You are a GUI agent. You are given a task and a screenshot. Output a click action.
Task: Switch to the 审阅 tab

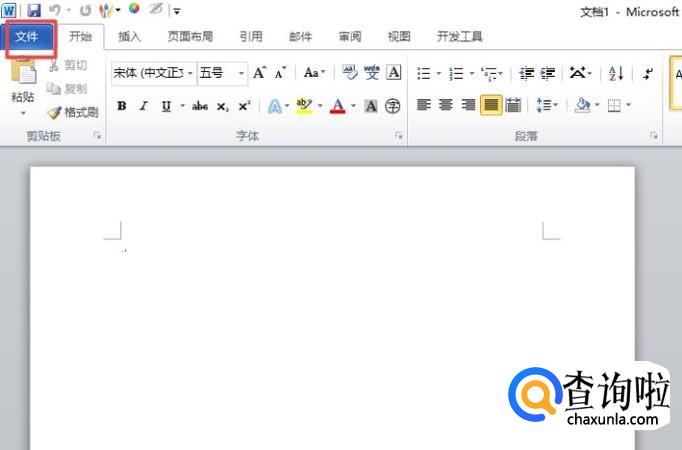coord(350,37)
